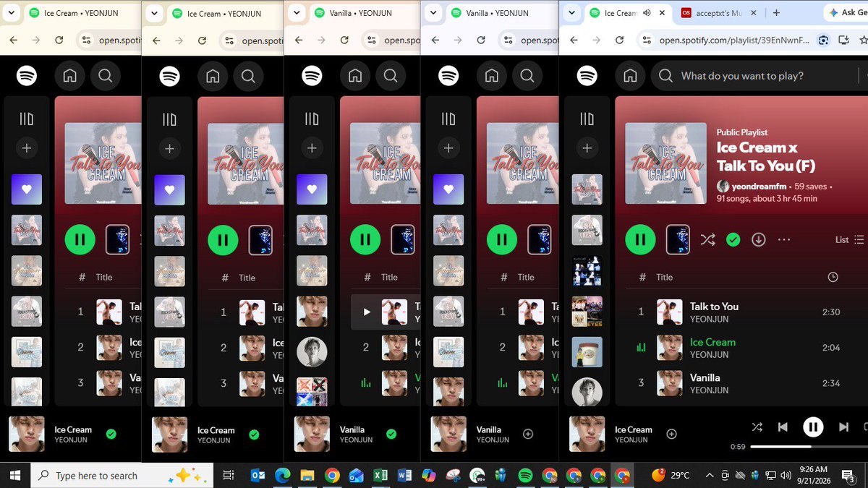Reload the open.spotify.com/playlist page
This screenshot has width=868, height=488.
620,40
